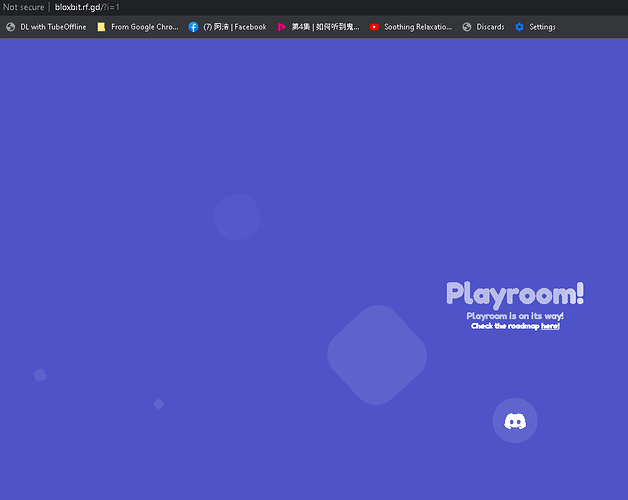The height and width of the screenshot is (500, 628).
Task: Click the Playroom! heading
Action: [x=515, y=294]
